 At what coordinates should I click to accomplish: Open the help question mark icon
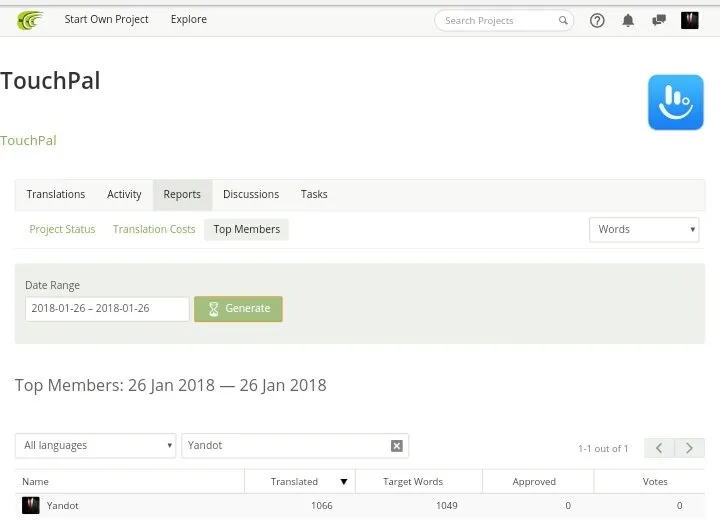pyautogui.click(x=597, y=20)
